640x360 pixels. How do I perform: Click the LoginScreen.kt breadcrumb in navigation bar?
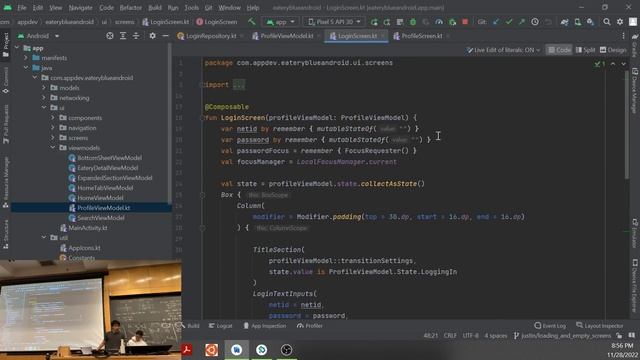pos(166,22)
